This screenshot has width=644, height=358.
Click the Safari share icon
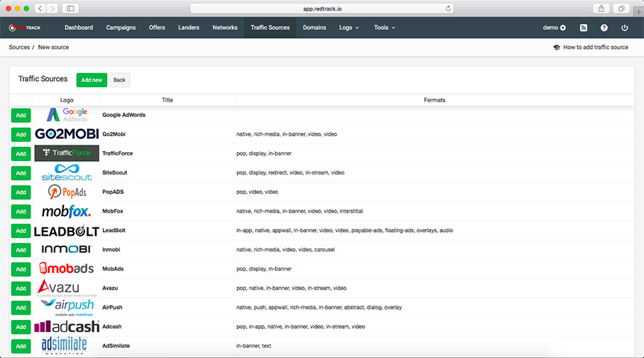[601, 8]
